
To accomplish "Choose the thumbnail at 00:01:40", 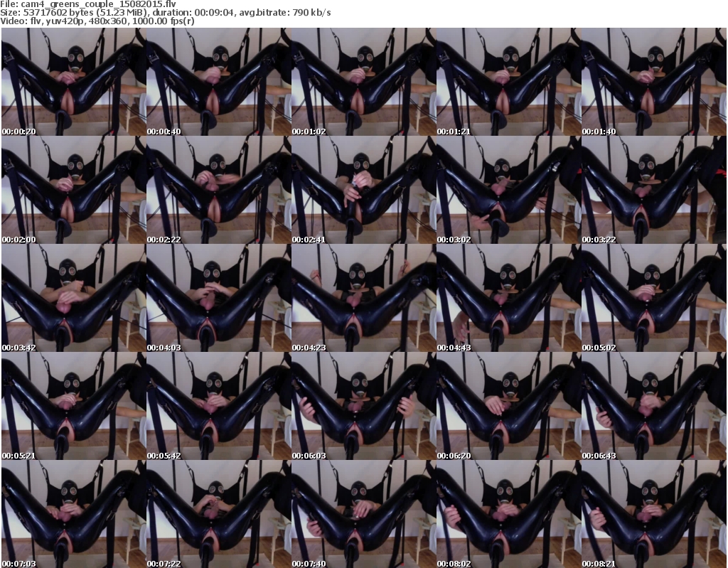I will pos(654,82).
